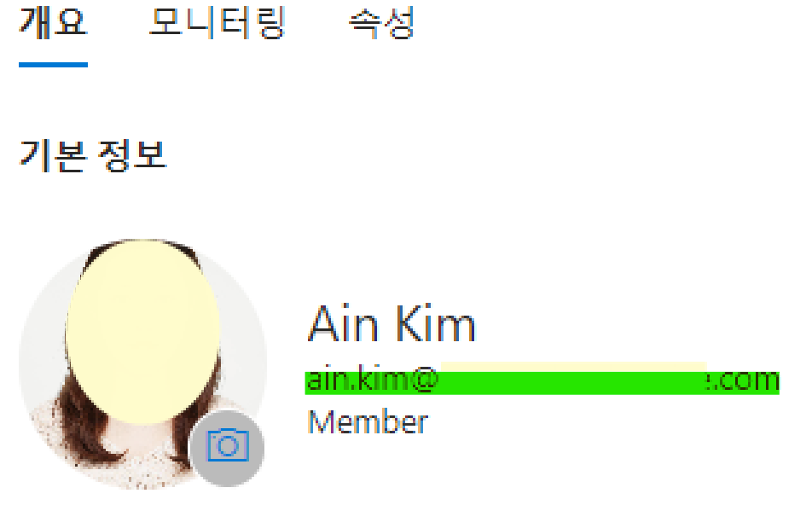The image size is (812, 505).
Task: Click the word 정보 in the section heading
Action: [132, 155]
